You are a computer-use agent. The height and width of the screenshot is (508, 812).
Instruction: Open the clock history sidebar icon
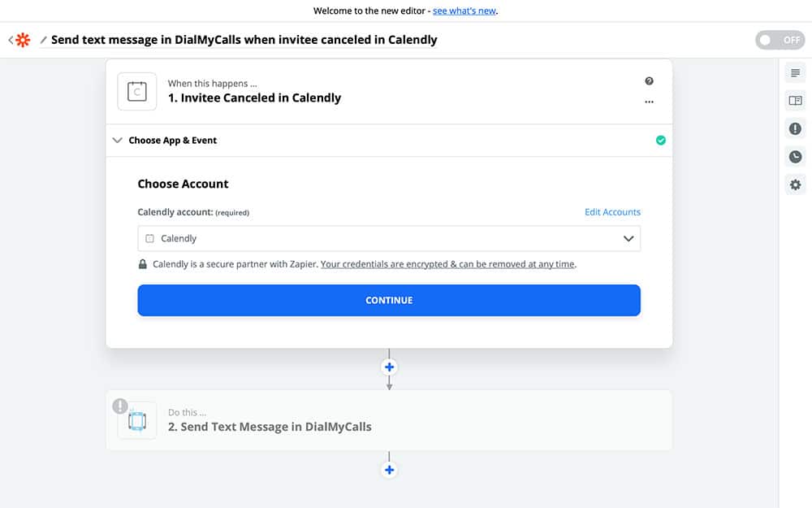(x=795, y=157)
